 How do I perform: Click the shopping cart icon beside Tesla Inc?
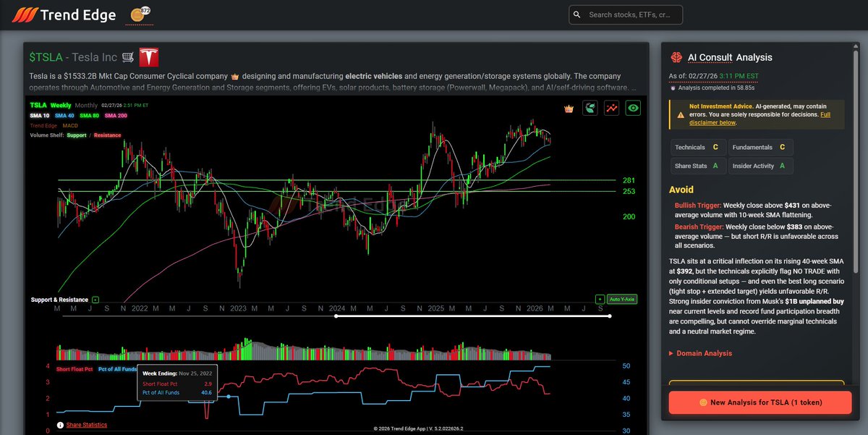pyautogui.click(x=127, y=58)
